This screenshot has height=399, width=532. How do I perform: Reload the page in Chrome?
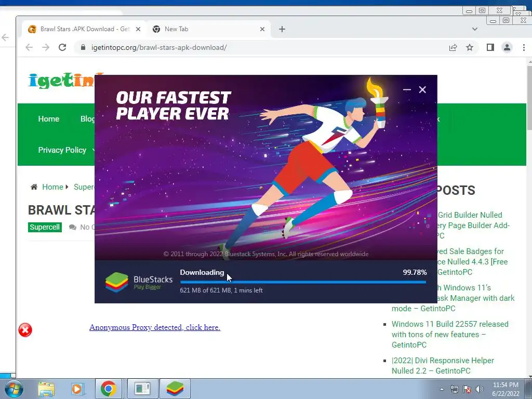(x=62, y=47)
